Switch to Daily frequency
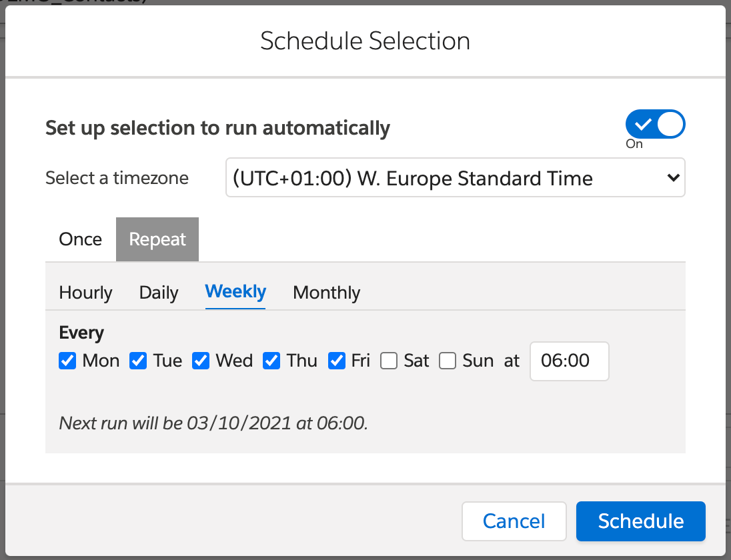 (x=159, y=293)
